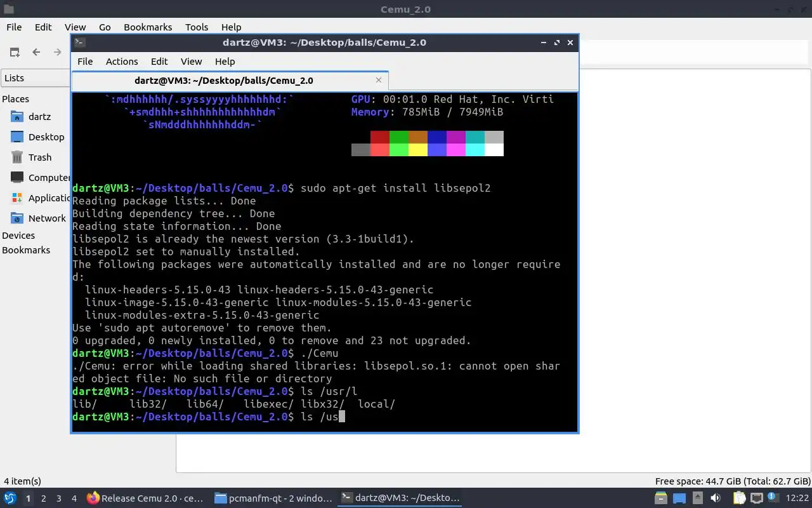The width and height of the screenshot is (812, 508).
Task: Expand the Bookmarks section in the sidebar
Action: coord(26,250)
